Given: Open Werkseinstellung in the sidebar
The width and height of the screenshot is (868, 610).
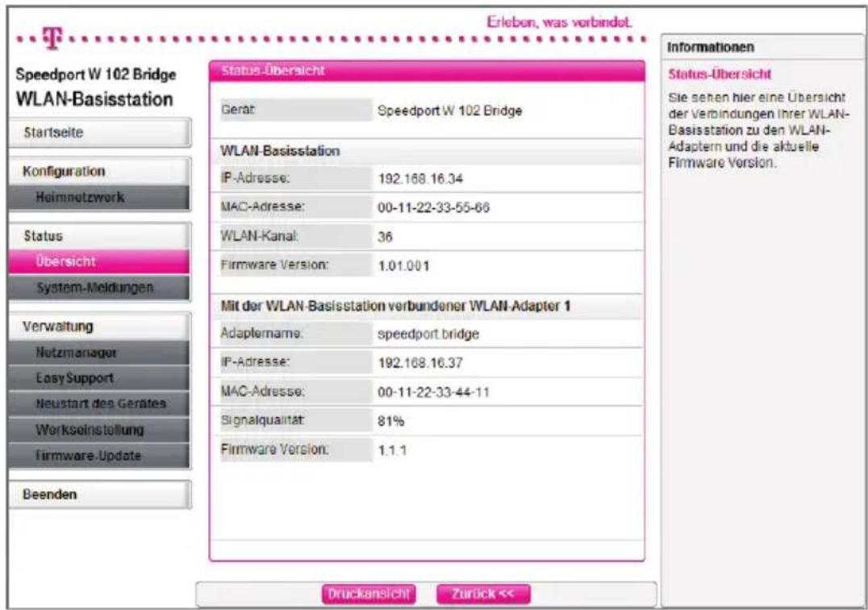Looking at the screenshot, I should [x=100, y=429].
